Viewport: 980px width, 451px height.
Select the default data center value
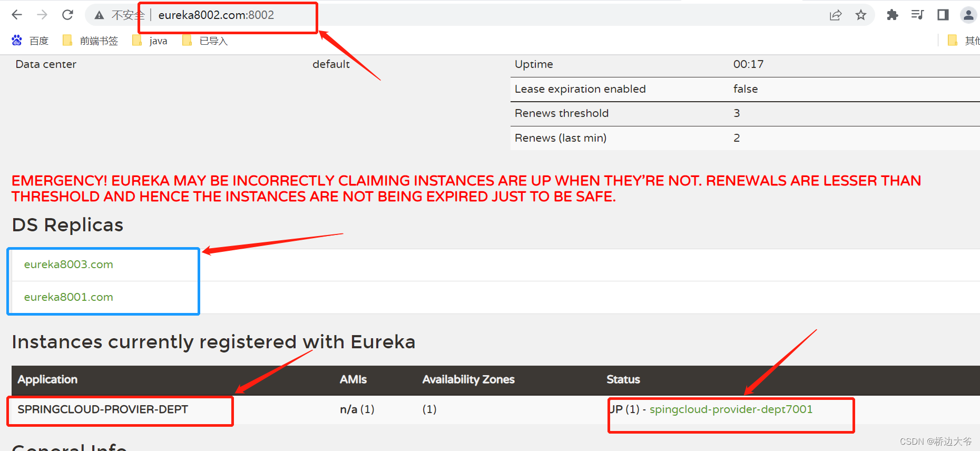[331, 64]
